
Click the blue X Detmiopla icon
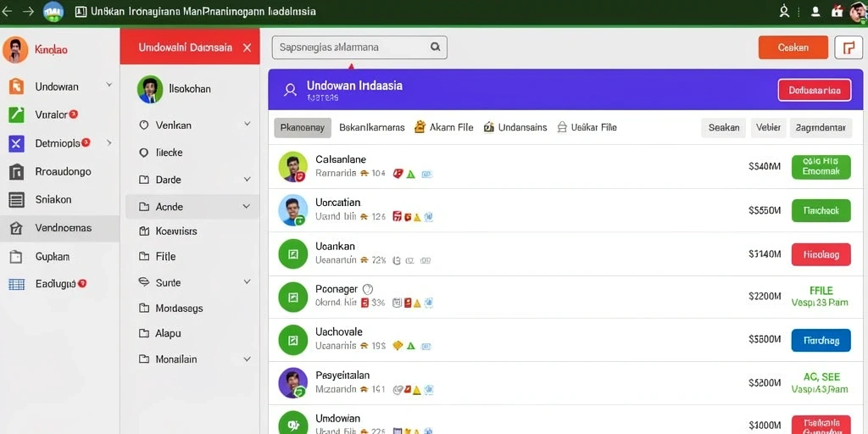click(16, 144)
